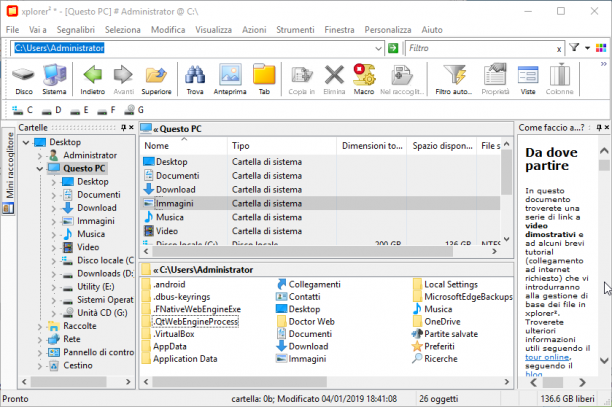
Task: Click the Disco drive toolbar icon
Action: [x=24, y=80]
